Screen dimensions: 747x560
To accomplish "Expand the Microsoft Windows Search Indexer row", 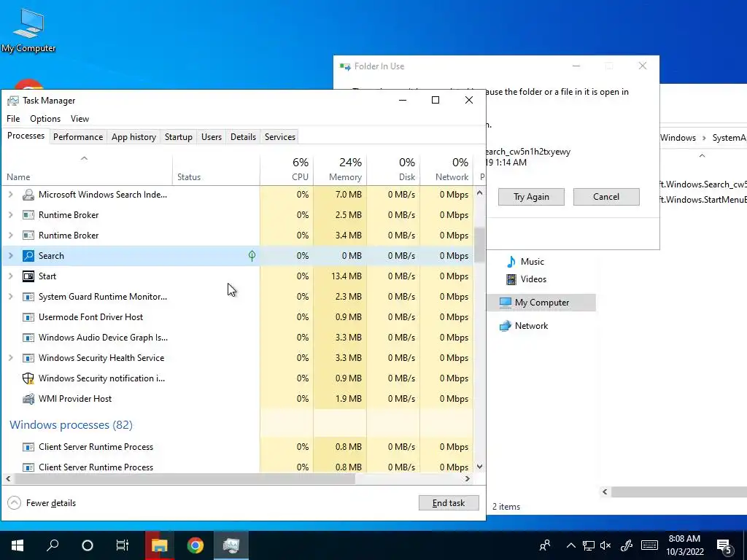I will pyautogui.click(x=11, y=194).
